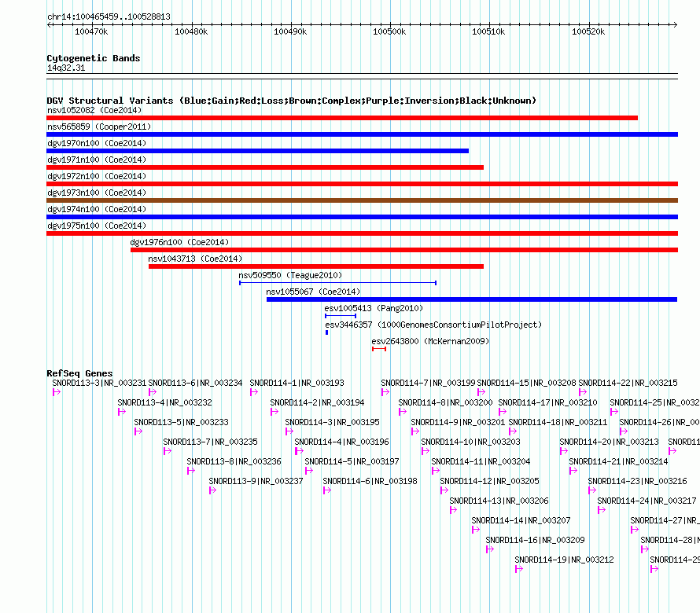Screen dimensions: 700x613
Task: Click the SNORD114-5 gene arrow glyph
Action: pos(309,471)
